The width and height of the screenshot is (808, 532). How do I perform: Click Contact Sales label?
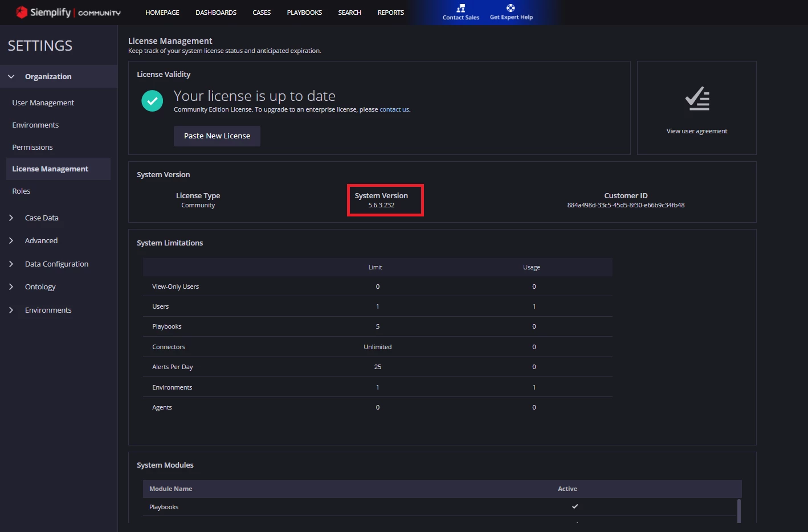pyautogui.click(x=461, y=18)
